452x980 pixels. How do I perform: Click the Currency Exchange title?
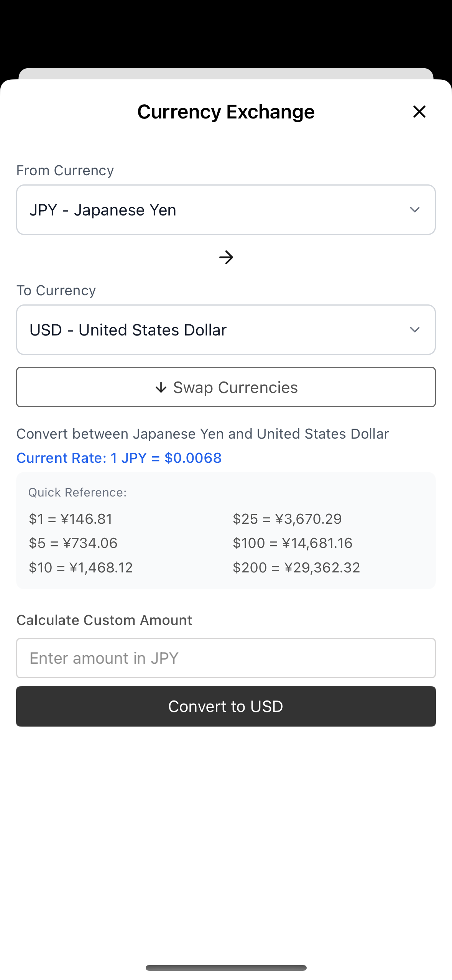point(226,112)
